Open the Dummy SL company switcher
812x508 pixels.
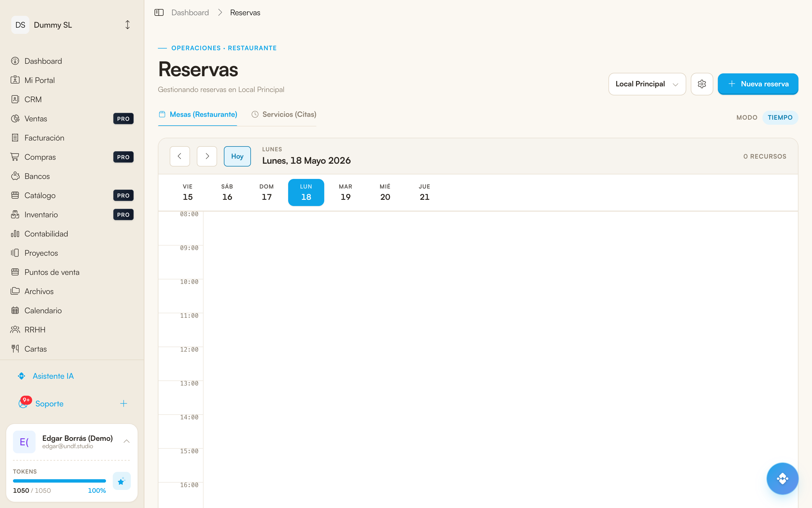tap(72, 25)
